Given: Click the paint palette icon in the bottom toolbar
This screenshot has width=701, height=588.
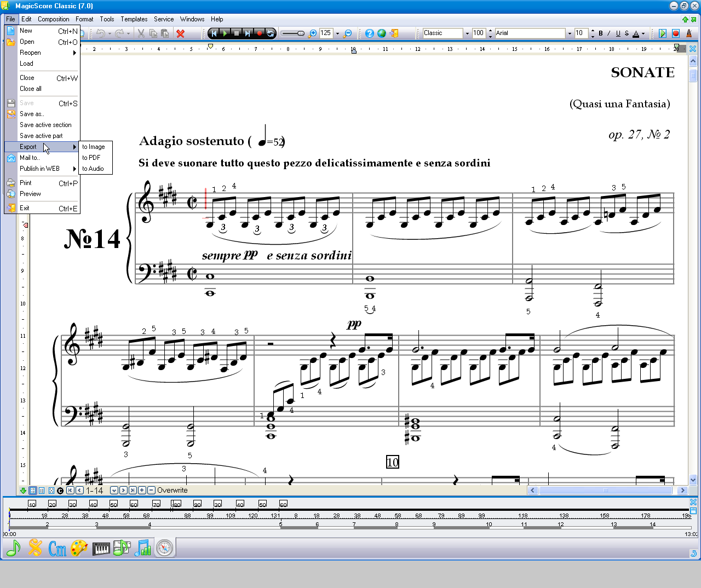Looking at the screenshot, I should pyautogui.click(x=79, y=547).
